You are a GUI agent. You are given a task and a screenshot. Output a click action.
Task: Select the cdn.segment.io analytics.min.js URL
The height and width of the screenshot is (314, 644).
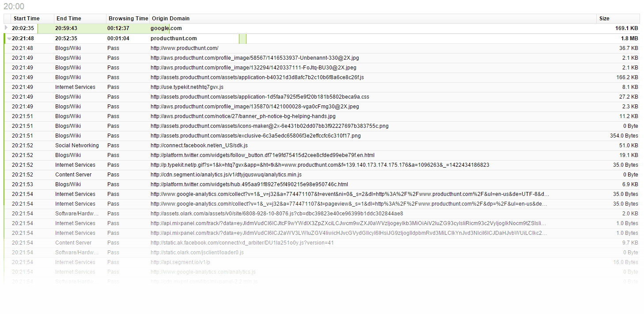pyautogui.click(x=226, y=175)
